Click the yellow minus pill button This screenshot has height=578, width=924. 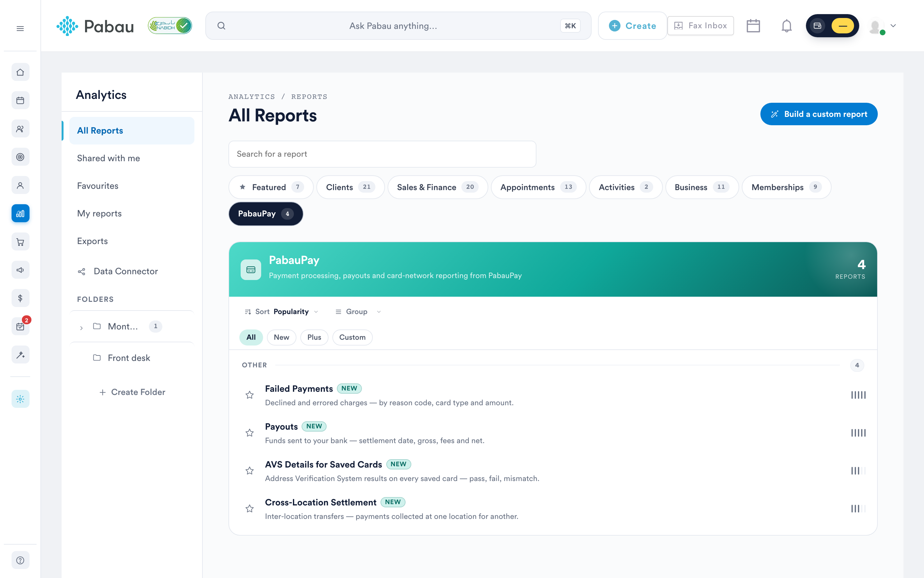[843, 26]
